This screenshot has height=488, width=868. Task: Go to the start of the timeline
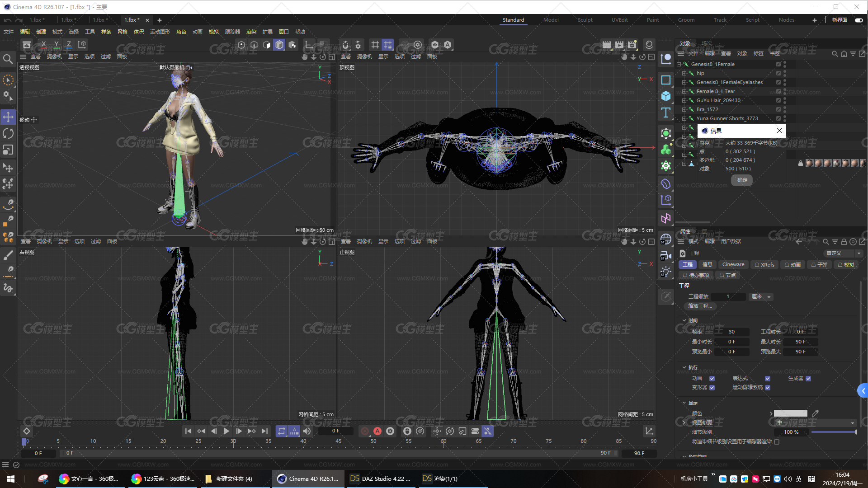point(188,431)
